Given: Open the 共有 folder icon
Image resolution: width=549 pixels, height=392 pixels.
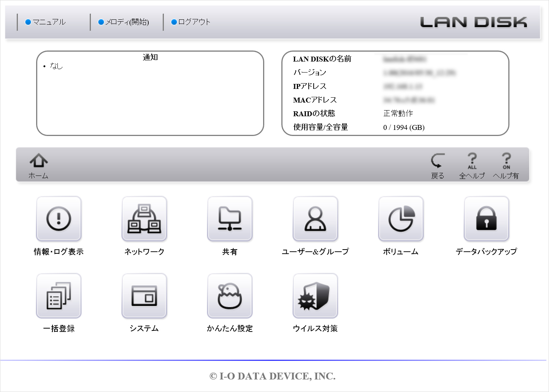Looking at the screenshot, I should pyautogui.click(x=230, y=219).
